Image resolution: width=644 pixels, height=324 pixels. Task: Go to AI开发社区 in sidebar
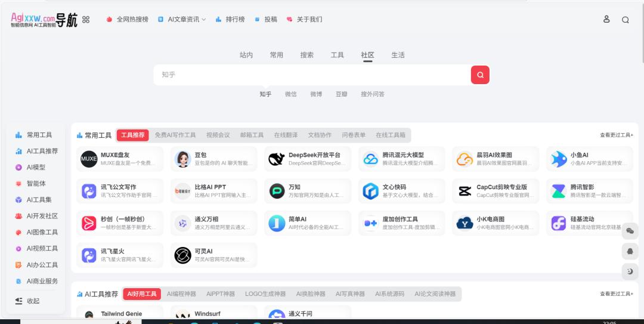click(x=36, y=216)
